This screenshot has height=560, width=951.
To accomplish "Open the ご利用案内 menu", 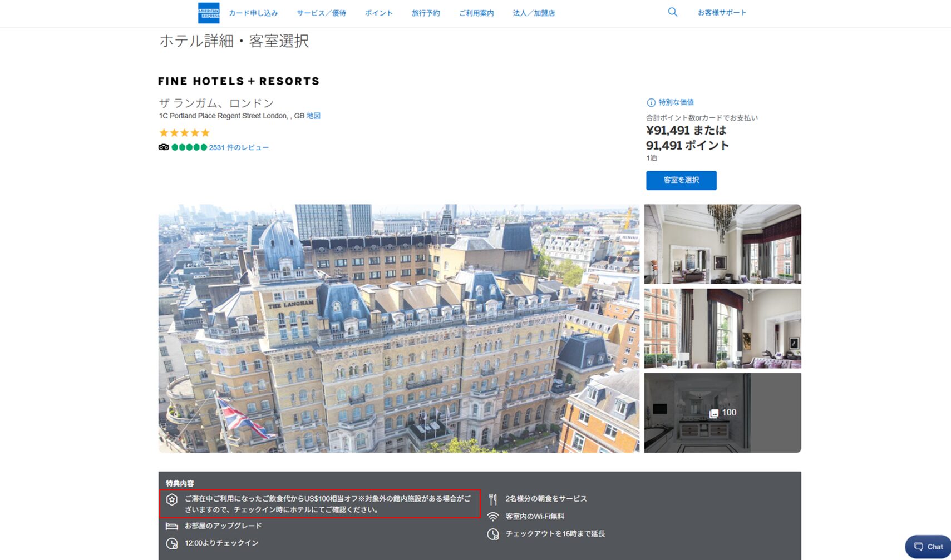I will tap(476, 13).
